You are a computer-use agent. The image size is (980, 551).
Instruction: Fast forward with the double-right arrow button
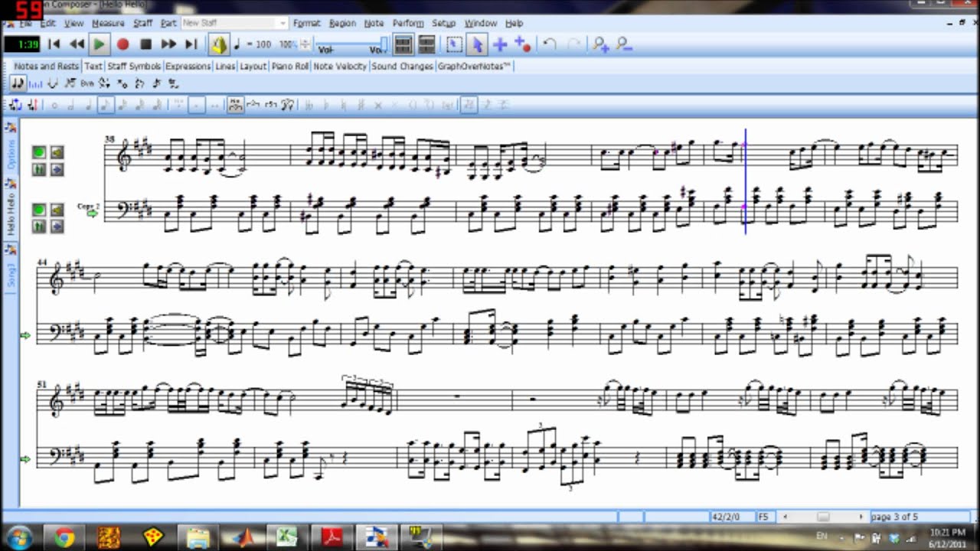pyautogui.click(x=168, y=44)
